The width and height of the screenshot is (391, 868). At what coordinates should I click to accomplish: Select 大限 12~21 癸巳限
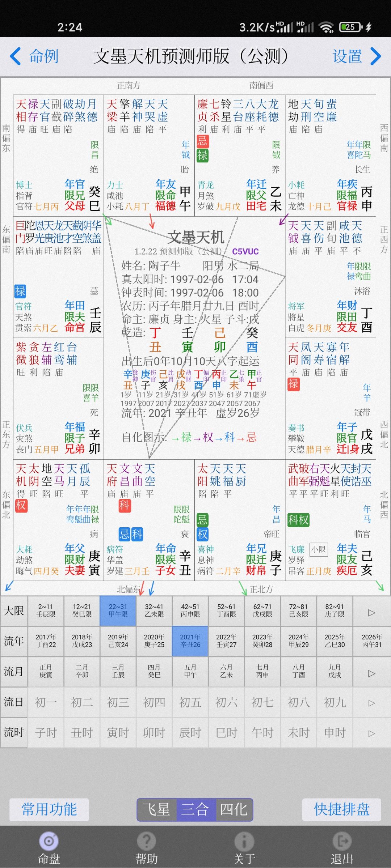[82, 610]
